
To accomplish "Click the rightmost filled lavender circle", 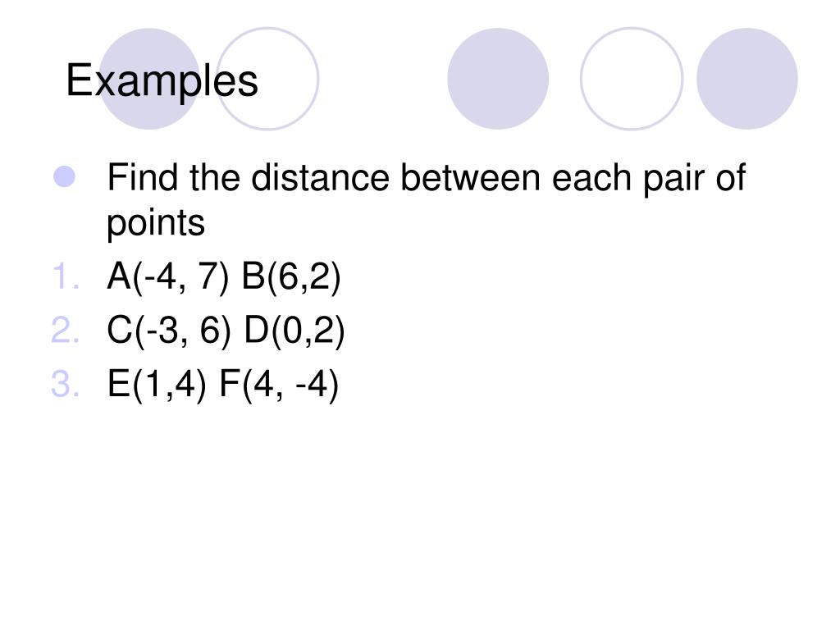I will click(x=747, y=79).
